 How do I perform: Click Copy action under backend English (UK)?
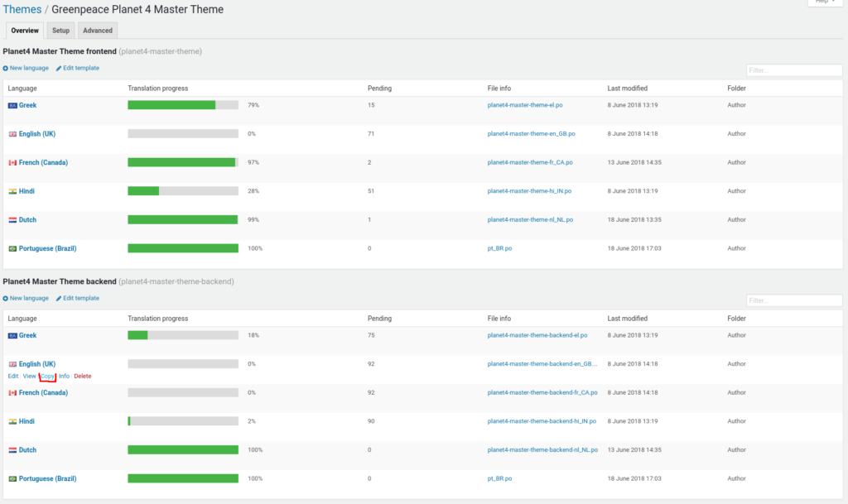47,376
